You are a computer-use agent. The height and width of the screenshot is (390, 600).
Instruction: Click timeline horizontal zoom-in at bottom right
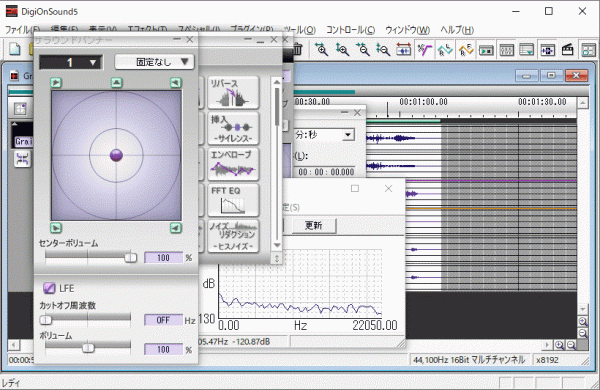pyautogui.click(x=559, y=345)
